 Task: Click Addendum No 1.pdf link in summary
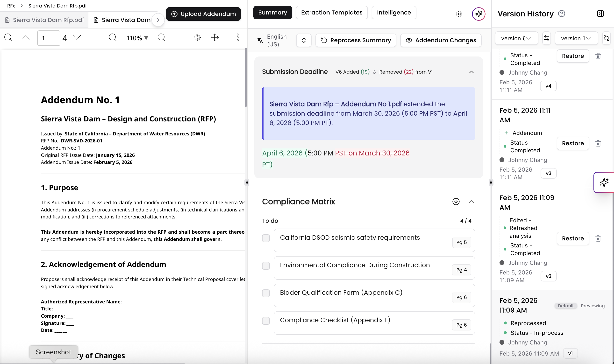pyautogui.click(x=336, y=104)
